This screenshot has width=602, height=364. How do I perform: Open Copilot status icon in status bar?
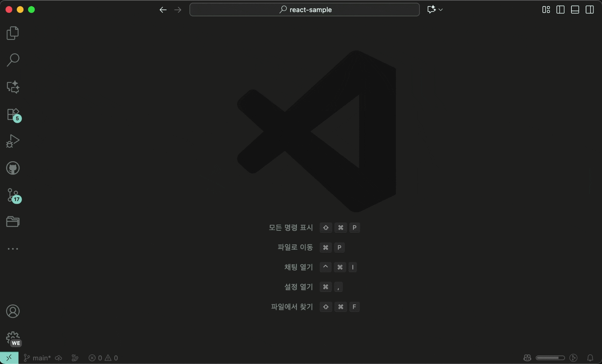coord(527,358)
